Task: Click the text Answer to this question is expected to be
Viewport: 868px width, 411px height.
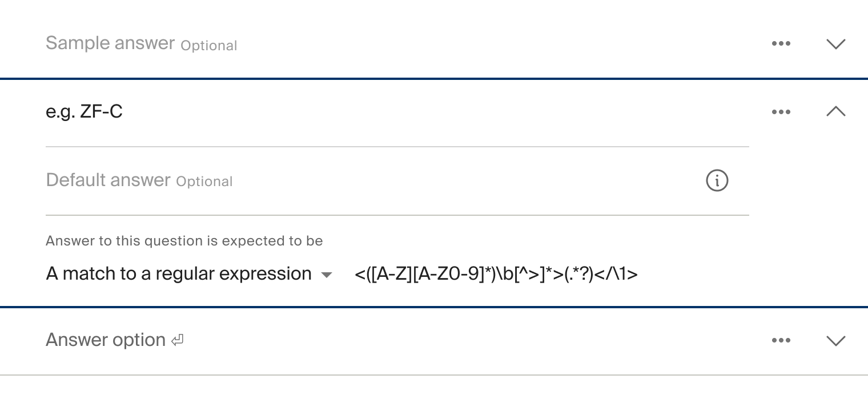Action: click(x=184, y=241)
